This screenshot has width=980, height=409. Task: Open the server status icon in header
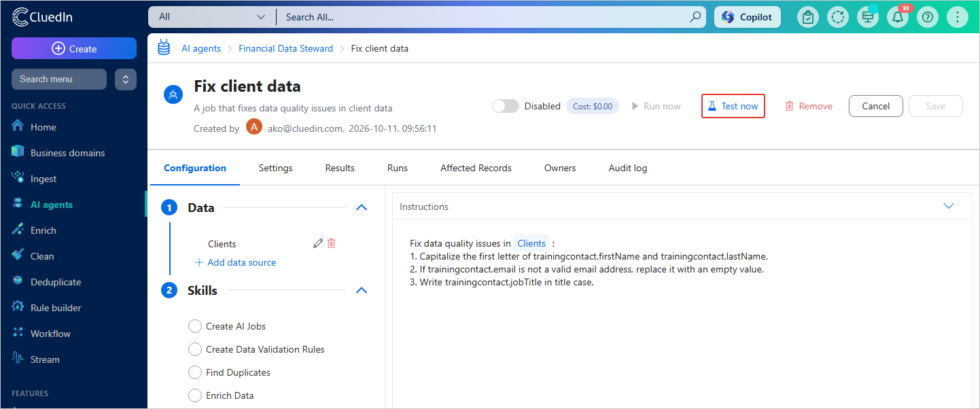[868, 17]
